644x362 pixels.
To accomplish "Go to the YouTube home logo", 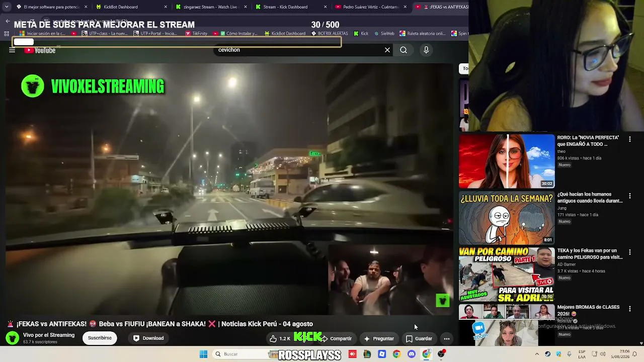I will click(40, 50).
